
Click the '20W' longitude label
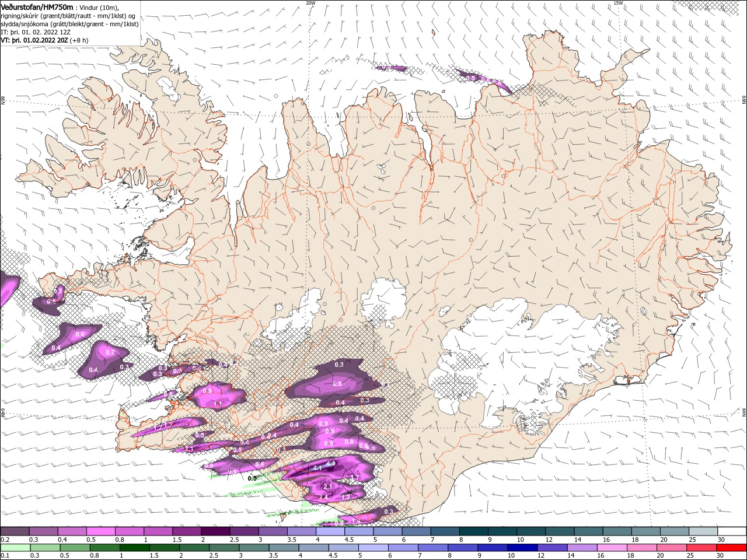[310, 3]
